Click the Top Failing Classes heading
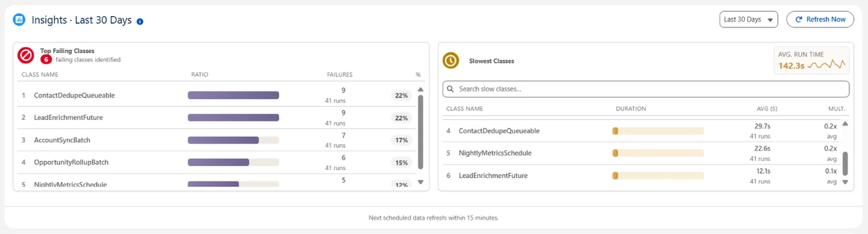This screenshot has width=868, height=234. point(68,51)
